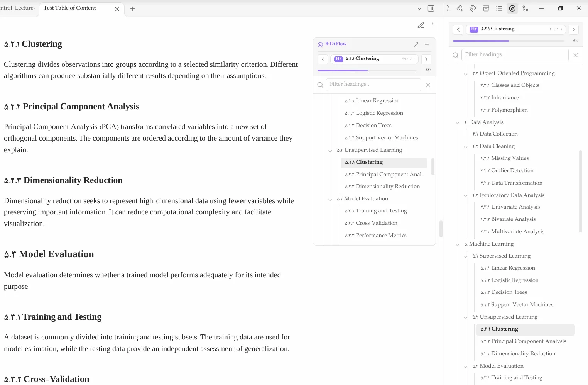This screenshot has height=385, width=588.
Task: Select Support Vector Machines in floating panel
Action: pyautogui.click(x=381, y=138)
